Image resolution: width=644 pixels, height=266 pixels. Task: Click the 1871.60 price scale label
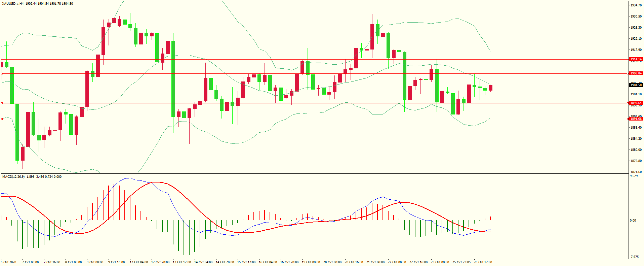(x=636, y=172)
